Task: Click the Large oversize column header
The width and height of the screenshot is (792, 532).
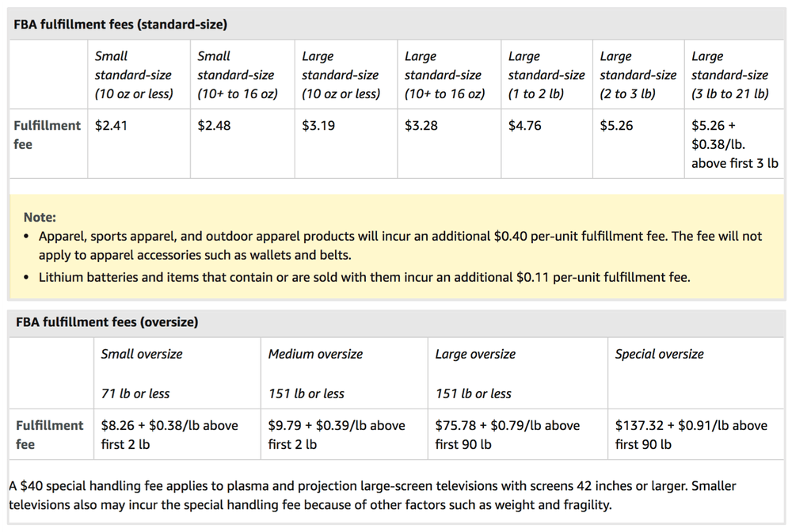Action: [x=475, y=354]
